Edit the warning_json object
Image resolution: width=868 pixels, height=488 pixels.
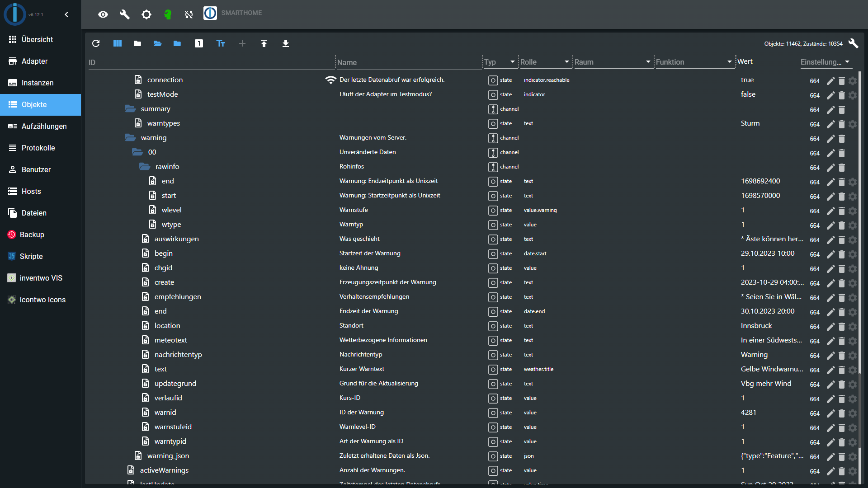click(831, 457)
